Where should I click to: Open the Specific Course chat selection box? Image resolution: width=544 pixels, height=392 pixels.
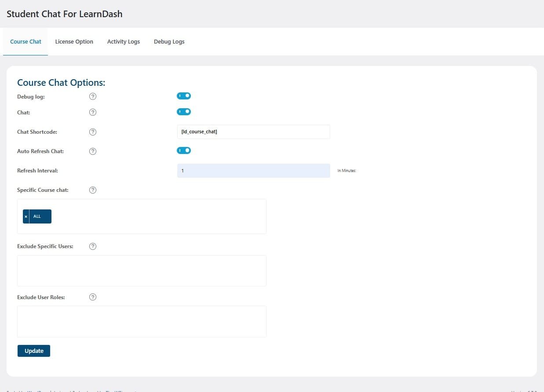[142, 216]
